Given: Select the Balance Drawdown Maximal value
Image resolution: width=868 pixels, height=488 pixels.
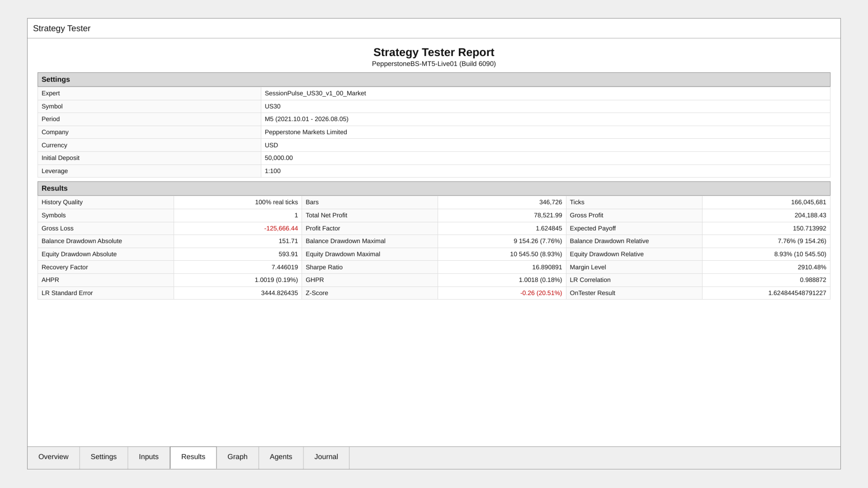Looking at the screenshot, I should point(538,241).
